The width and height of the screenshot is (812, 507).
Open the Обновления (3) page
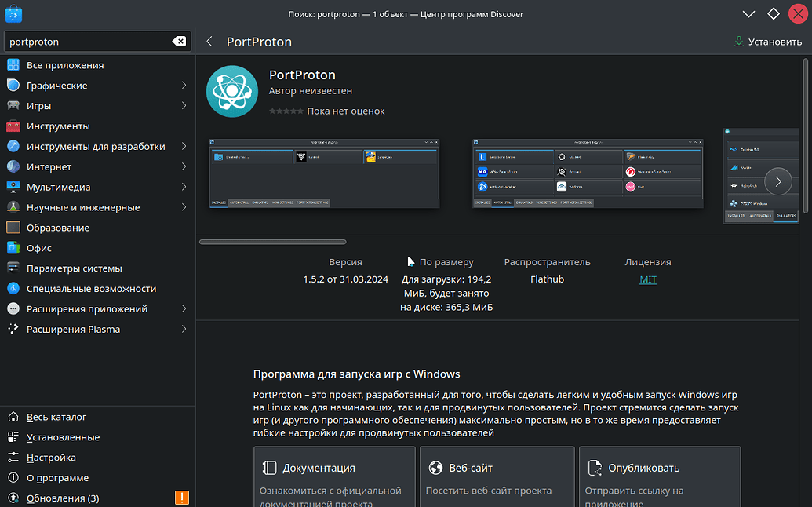(x=97, y=498)
